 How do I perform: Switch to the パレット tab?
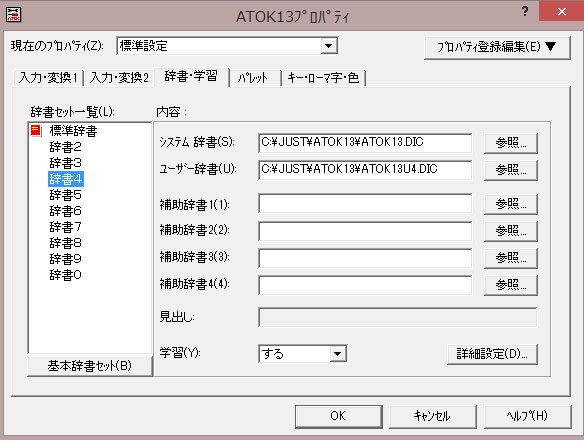(254, 78)
